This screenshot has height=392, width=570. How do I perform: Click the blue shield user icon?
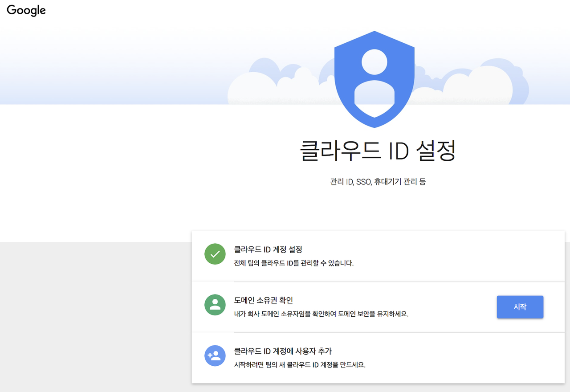(x=375, y=79)
